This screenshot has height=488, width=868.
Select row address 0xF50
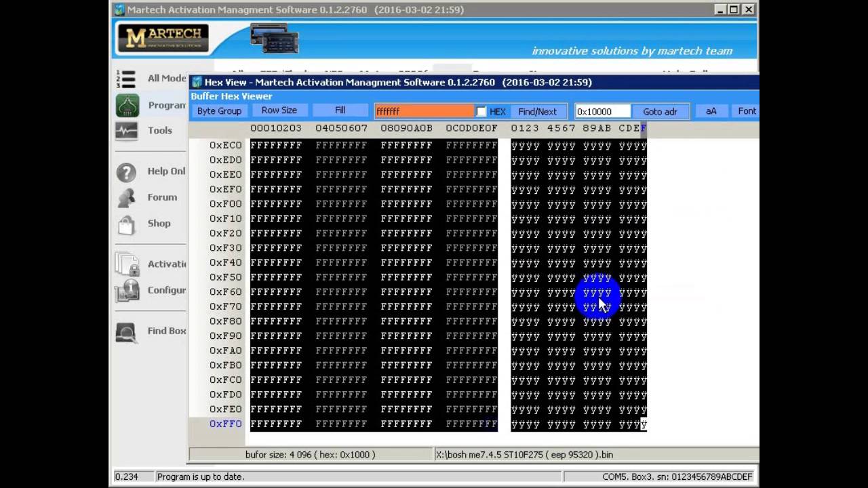click(225, 277)
